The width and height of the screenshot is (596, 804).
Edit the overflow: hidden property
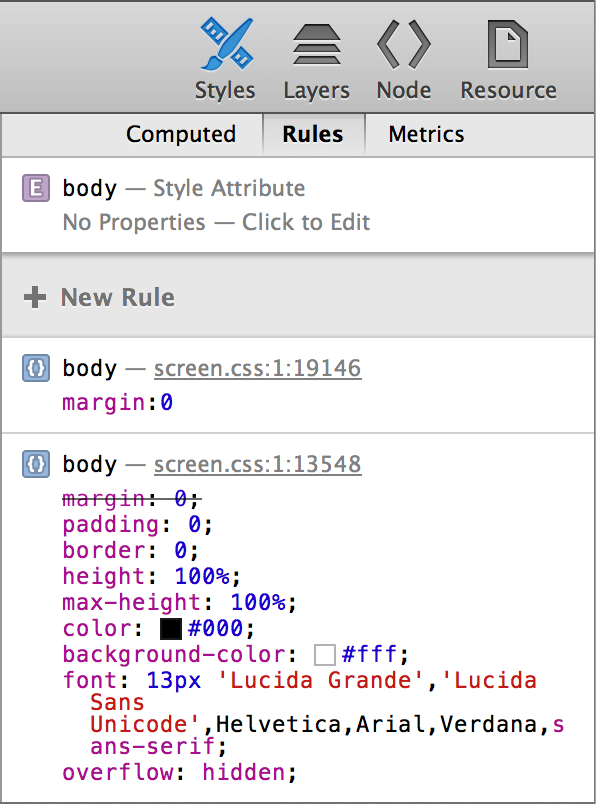point(180,772)
